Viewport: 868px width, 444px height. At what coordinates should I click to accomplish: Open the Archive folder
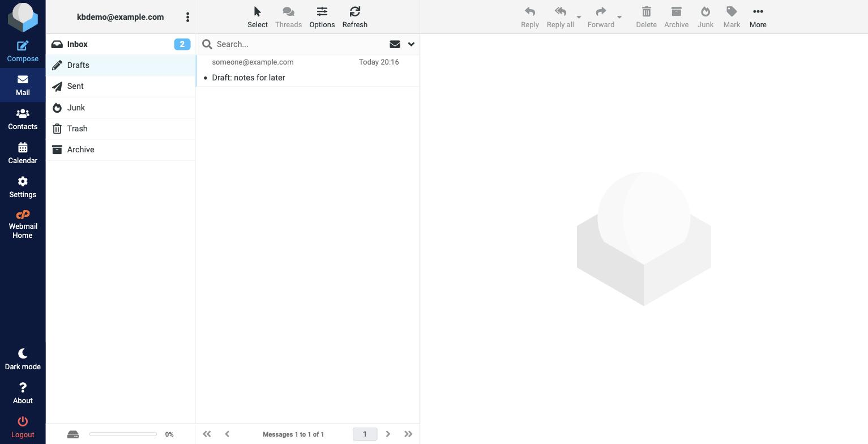tap(120, 150)
